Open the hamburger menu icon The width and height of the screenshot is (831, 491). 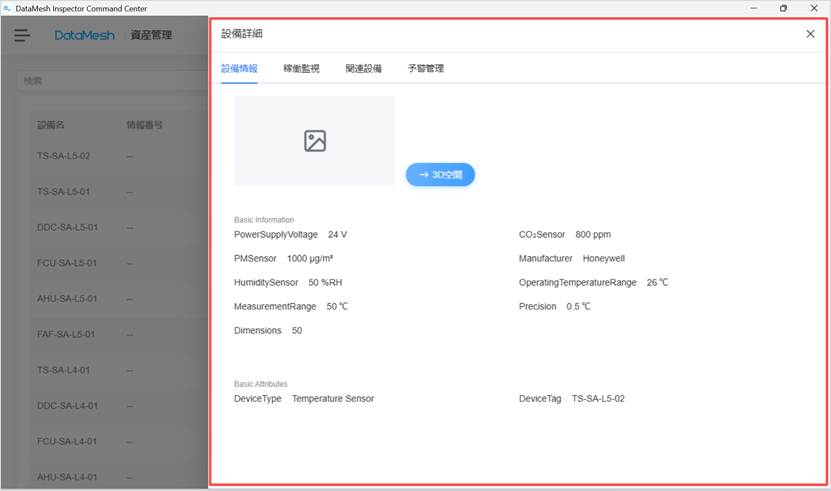22,35
